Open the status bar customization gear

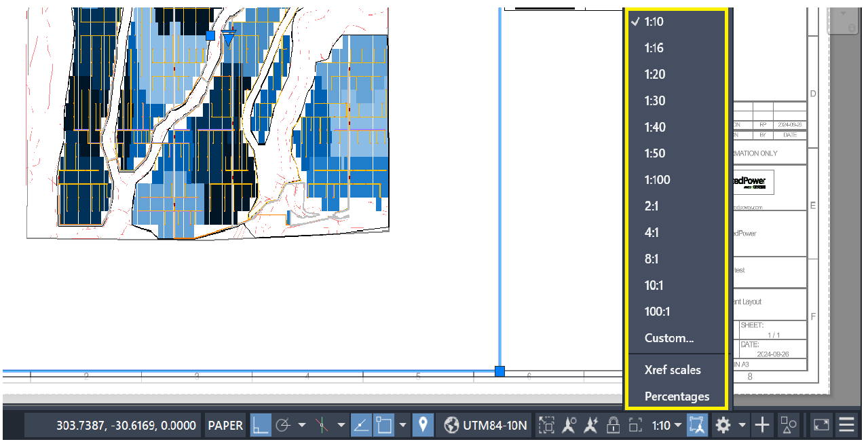(722, 425)
